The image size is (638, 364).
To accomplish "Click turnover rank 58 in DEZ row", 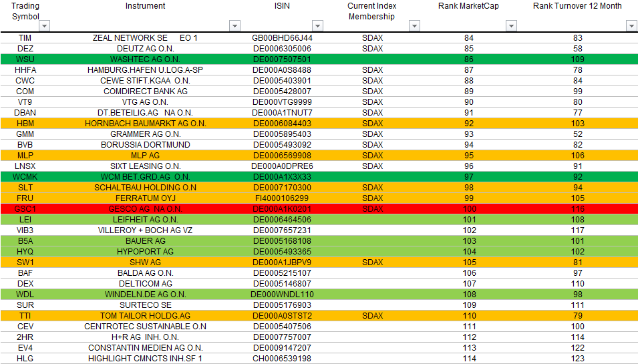I will point(577,48).
